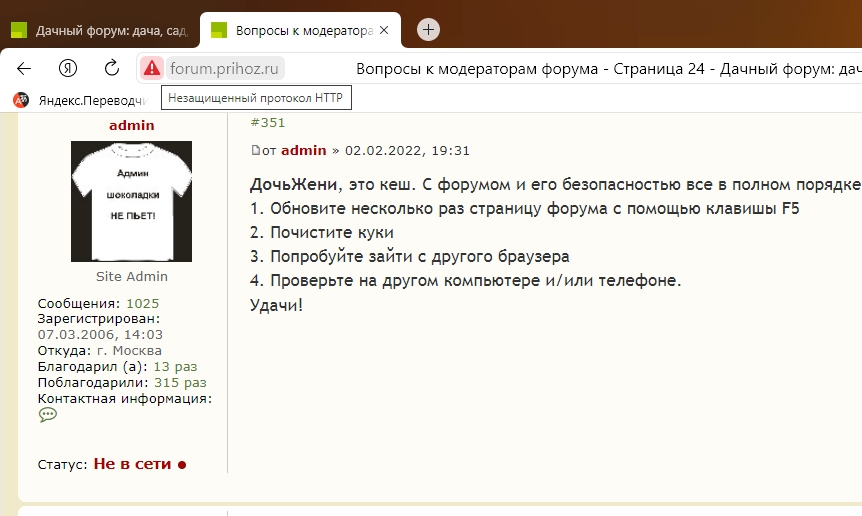Open a new tab with the plus button
Viewport: 862px width, 516px height.
[428, 30]
